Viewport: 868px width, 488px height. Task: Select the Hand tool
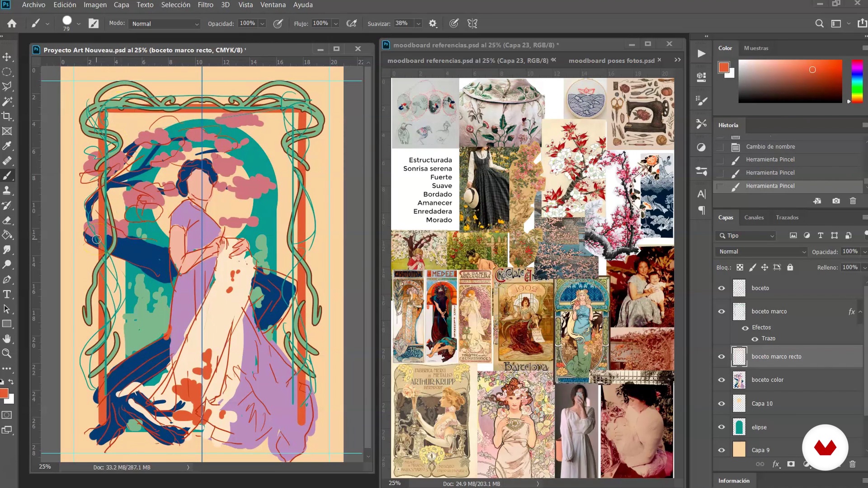(7, 338)
